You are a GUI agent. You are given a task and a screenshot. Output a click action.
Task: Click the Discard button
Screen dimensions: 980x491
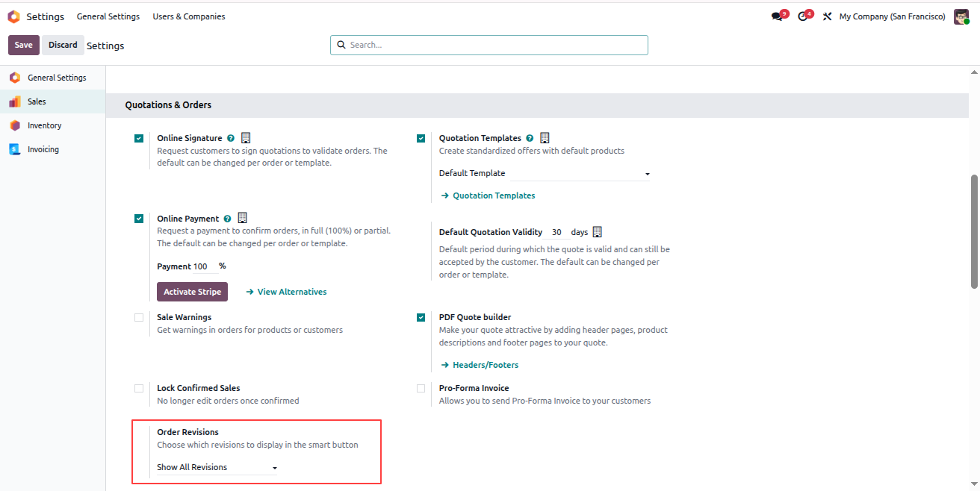(63, 45)
